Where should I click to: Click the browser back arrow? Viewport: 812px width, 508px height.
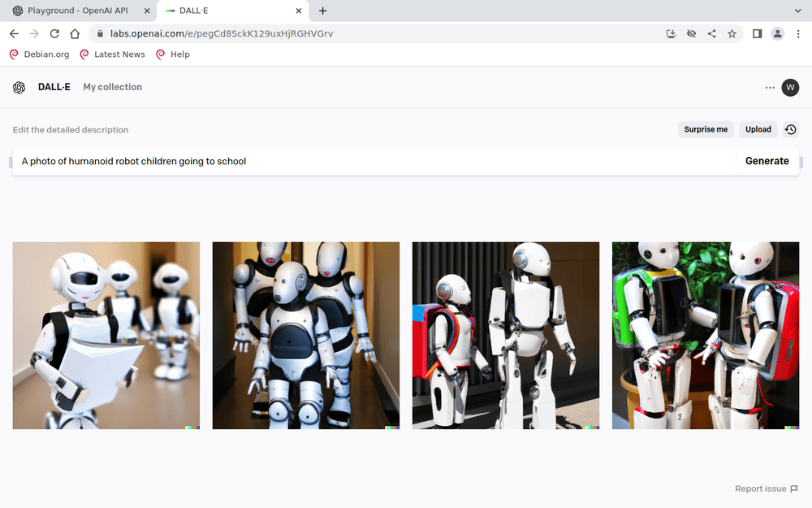click(x=13, y=33)
